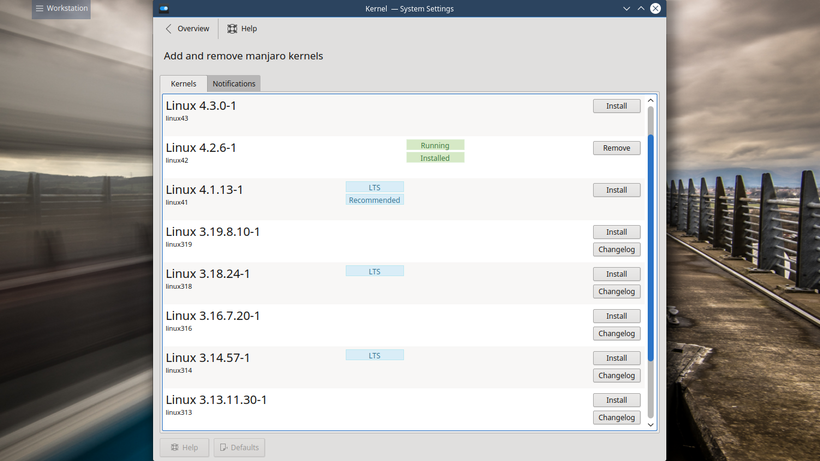Click scrollbar up arrow in kernel list
The height and width of the screenshot is (461, 820).
651,100
